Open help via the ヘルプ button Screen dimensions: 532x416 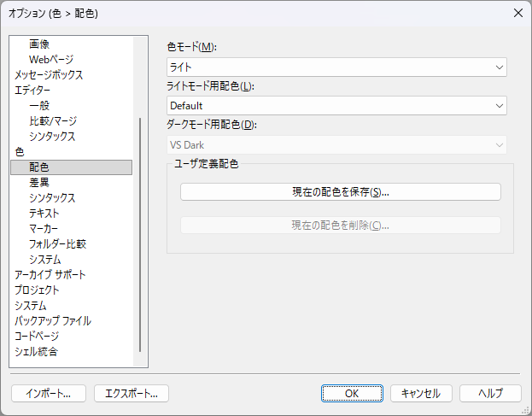(x=490, y=394)
